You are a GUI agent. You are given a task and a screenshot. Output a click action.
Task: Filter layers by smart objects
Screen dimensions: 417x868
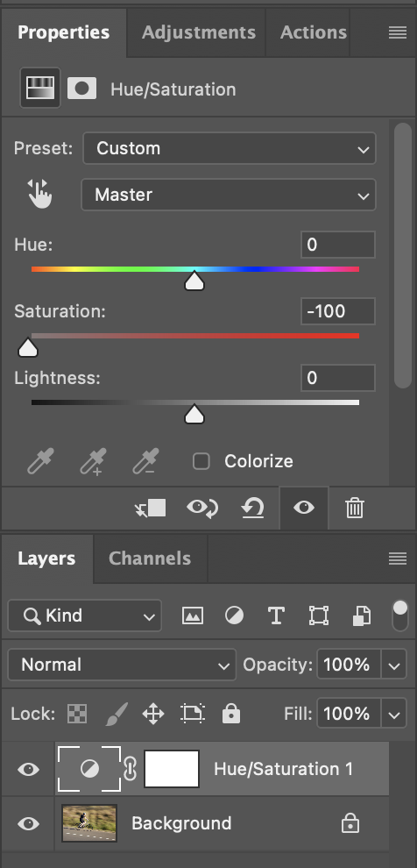point(361,615)
